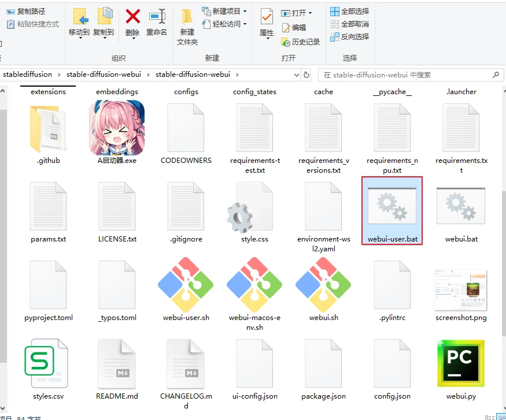Select the webui.py PyCharm file

tap(461, 369)
